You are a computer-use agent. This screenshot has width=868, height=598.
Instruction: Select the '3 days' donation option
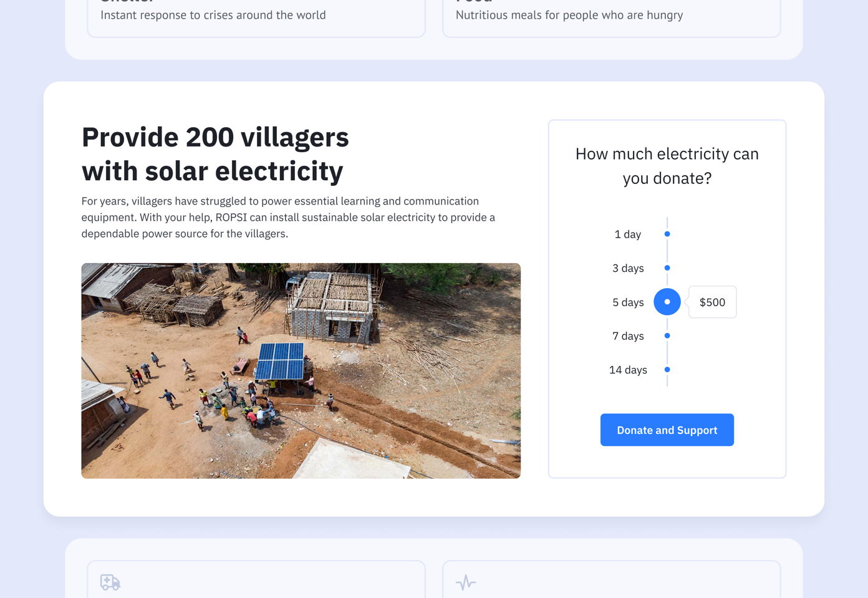(667, 268)
